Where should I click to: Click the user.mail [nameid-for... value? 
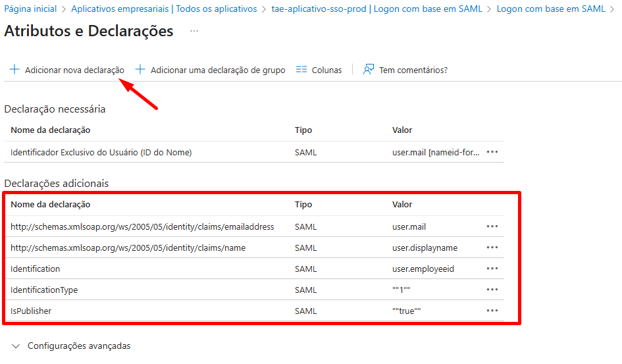coord(436,152)
